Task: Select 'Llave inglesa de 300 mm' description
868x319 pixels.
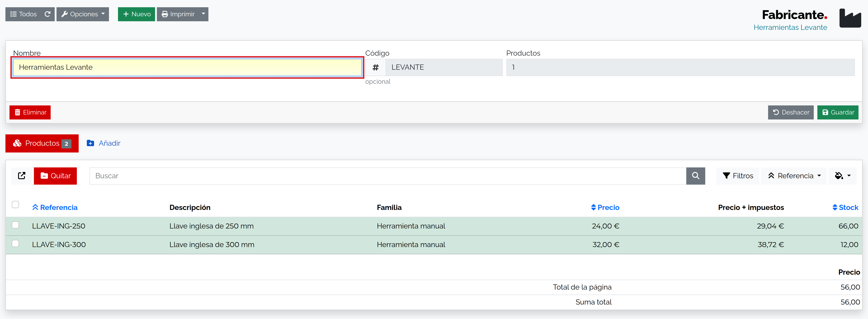Action: pyautogui.click(x=212, y=245)
